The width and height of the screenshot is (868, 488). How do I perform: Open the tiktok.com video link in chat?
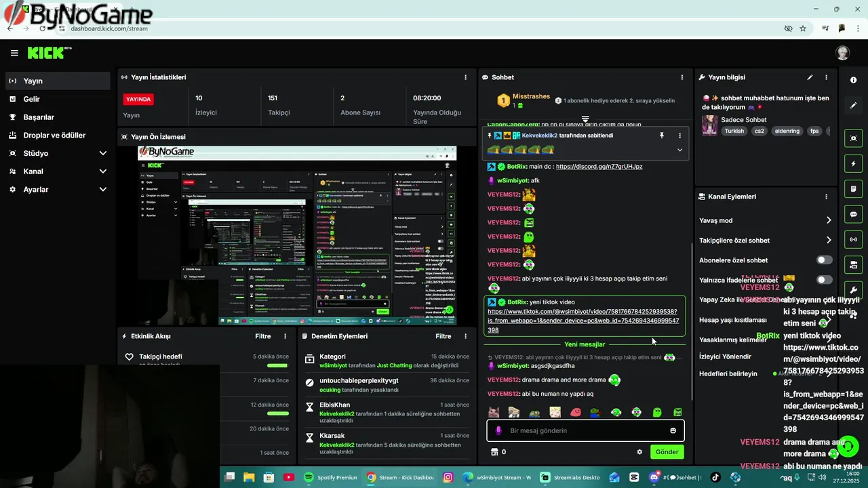[583, 321]
